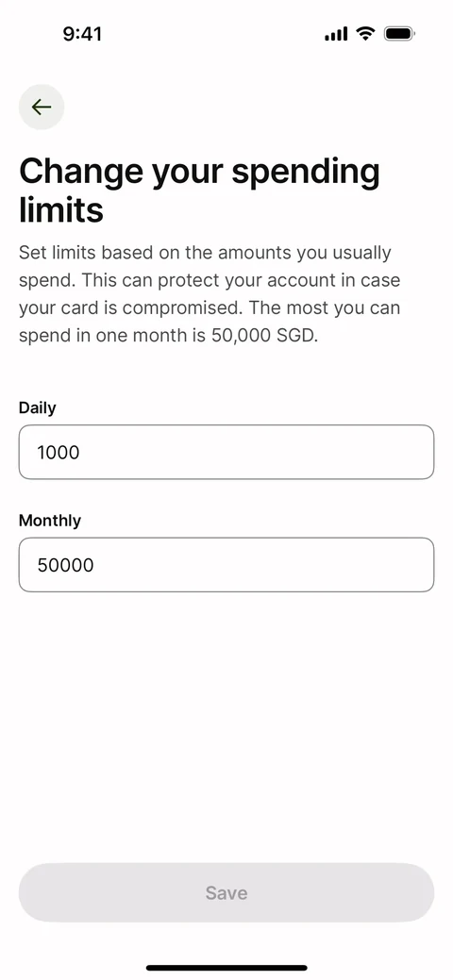
Task: Tap the home indicator bar at bottom
Action: [226, 968]
